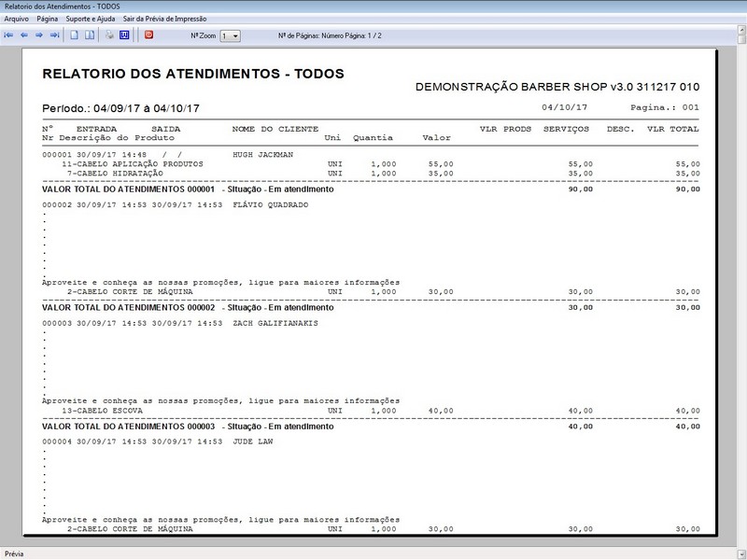Viewport: 747px width, 560px height.
Task: Select two-page view icon
Action: pyautogui.click(x=90, y=35)
